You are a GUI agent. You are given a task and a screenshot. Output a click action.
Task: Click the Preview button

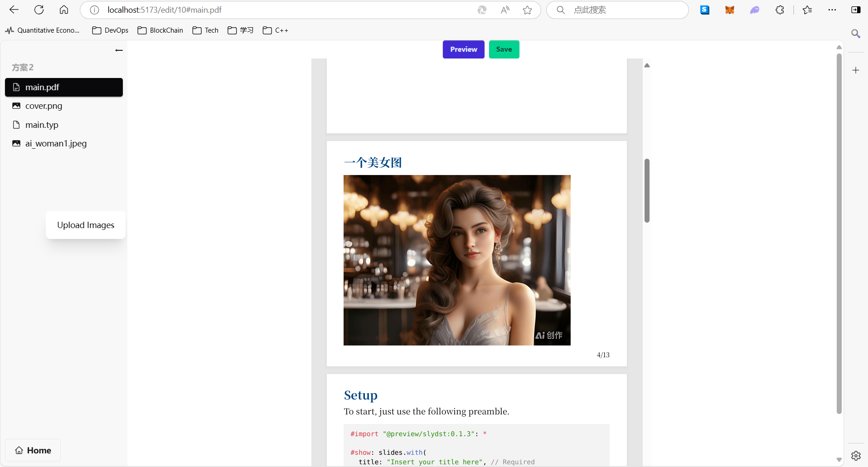click(463, 49)
